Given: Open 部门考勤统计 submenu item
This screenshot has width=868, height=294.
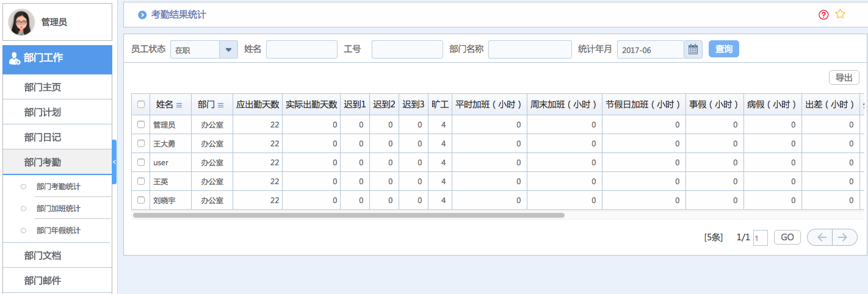Looking at the screenshot, I should [58, 187].
